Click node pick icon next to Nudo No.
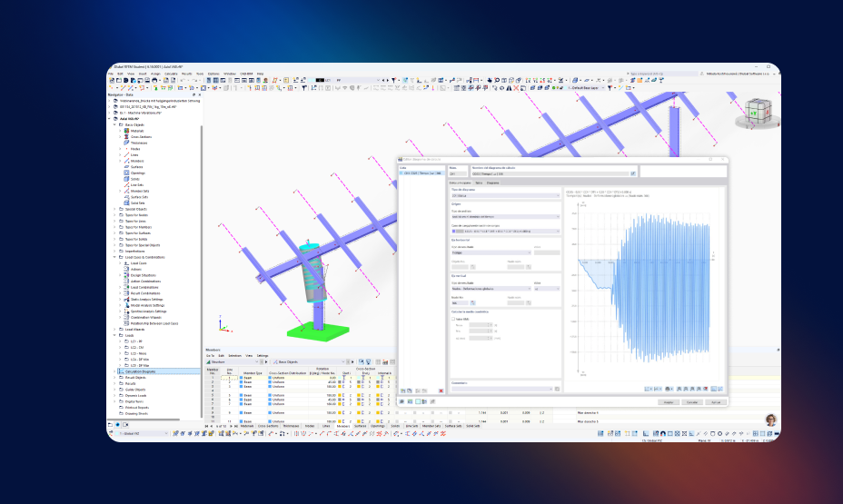843x504 pixels. point(472,303)
